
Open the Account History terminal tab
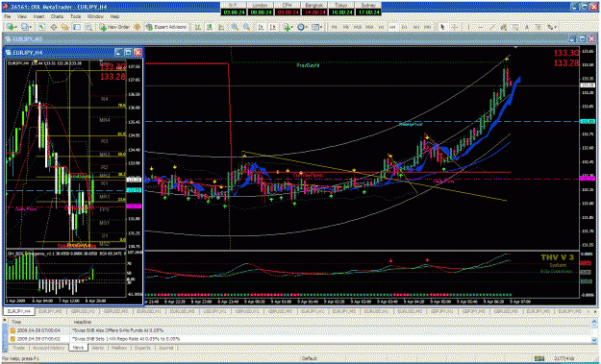tap(48, 348)
